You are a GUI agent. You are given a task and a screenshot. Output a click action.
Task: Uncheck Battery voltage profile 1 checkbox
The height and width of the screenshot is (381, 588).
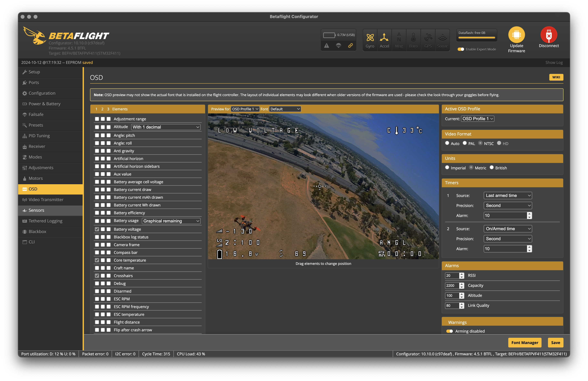click(97, 229)
